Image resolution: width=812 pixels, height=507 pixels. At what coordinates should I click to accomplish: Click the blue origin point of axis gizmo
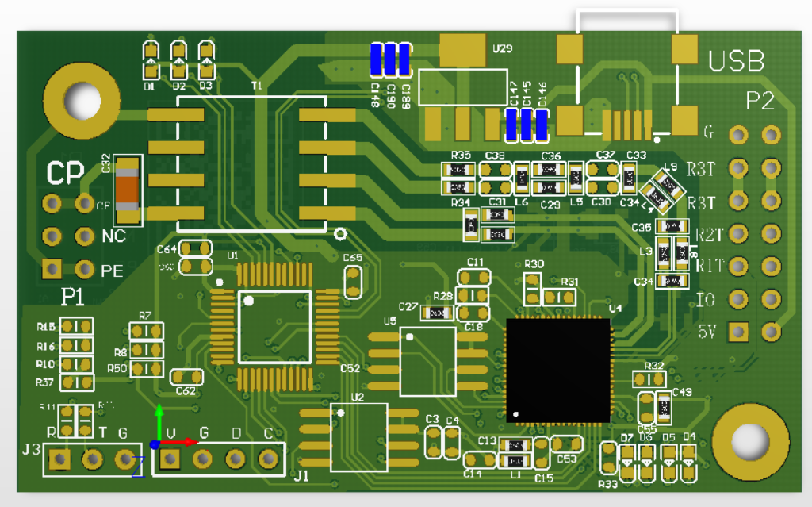point(155,444)
